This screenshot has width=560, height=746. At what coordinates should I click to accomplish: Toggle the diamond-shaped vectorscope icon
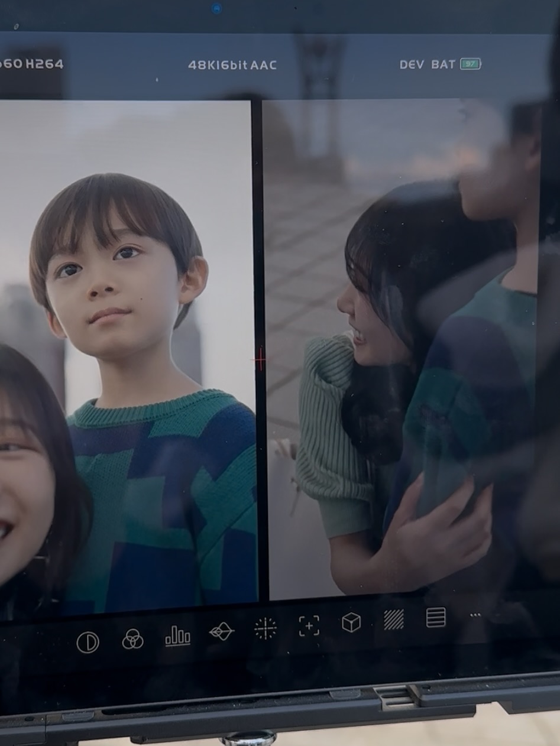(x=222, y=632)
